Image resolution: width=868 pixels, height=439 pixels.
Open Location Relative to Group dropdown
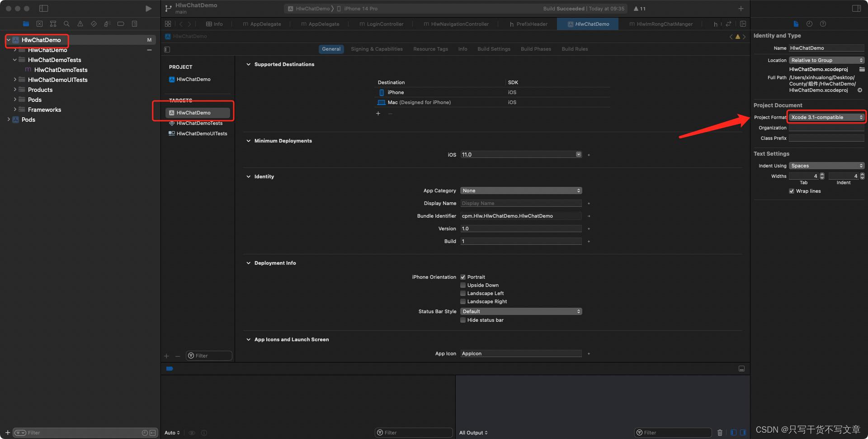point(826,60)
